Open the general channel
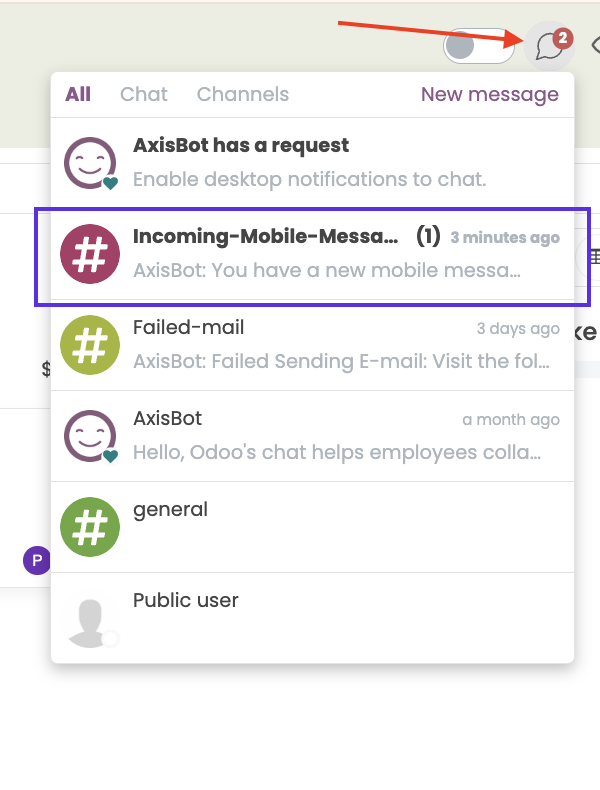 click(x=312, y=527)
